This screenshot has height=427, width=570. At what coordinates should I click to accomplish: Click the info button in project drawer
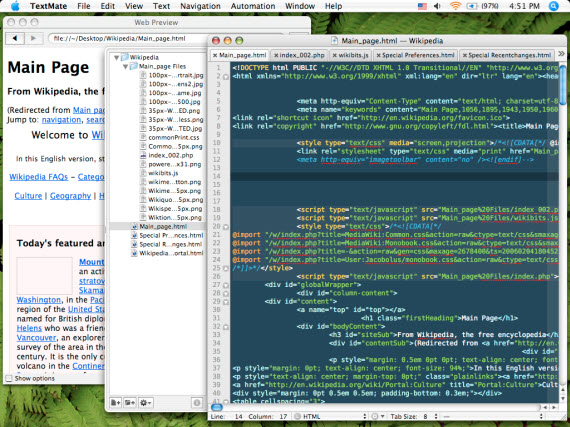[x=197, y=402]
